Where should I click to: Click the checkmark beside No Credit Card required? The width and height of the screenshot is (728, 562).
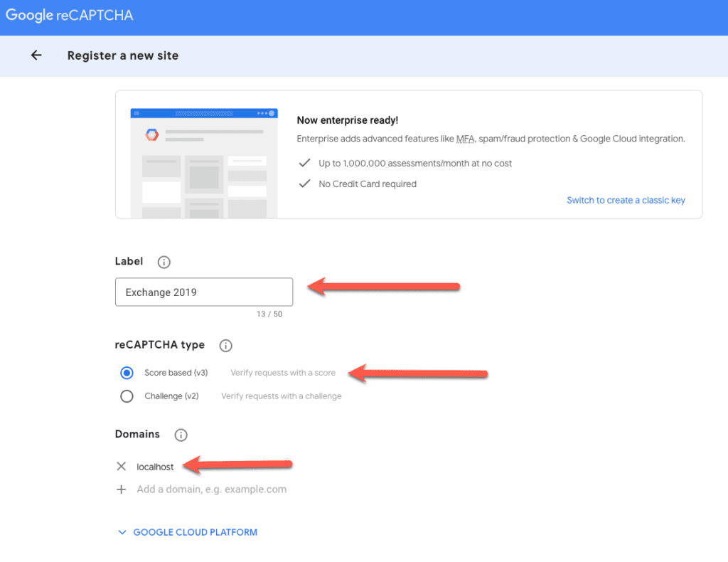pos(304,183)
